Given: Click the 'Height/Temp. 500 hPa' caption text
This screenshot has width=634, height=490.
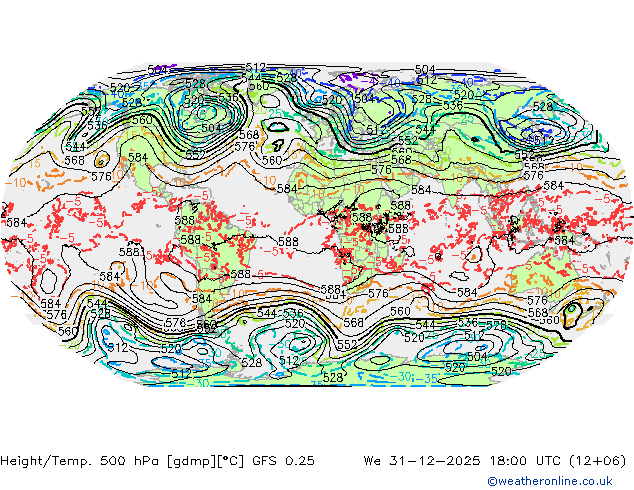Looking at the screenshot, I should pos(80,460).
